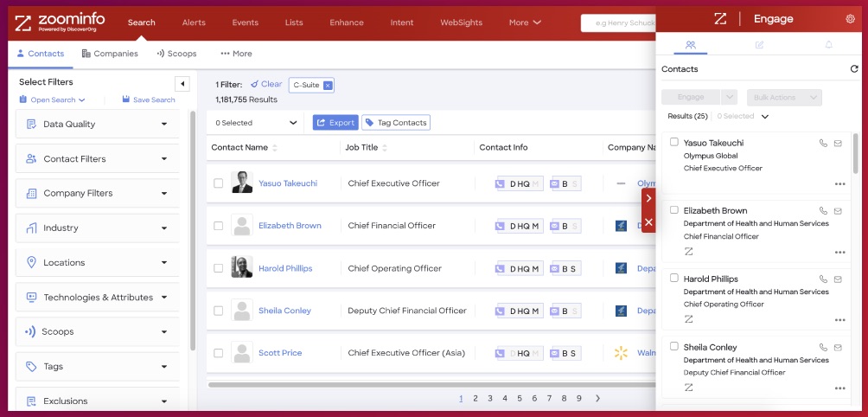Check Elizabeth Brown in Engage panel
Screen dimensions: 868x417
[674, 210]
